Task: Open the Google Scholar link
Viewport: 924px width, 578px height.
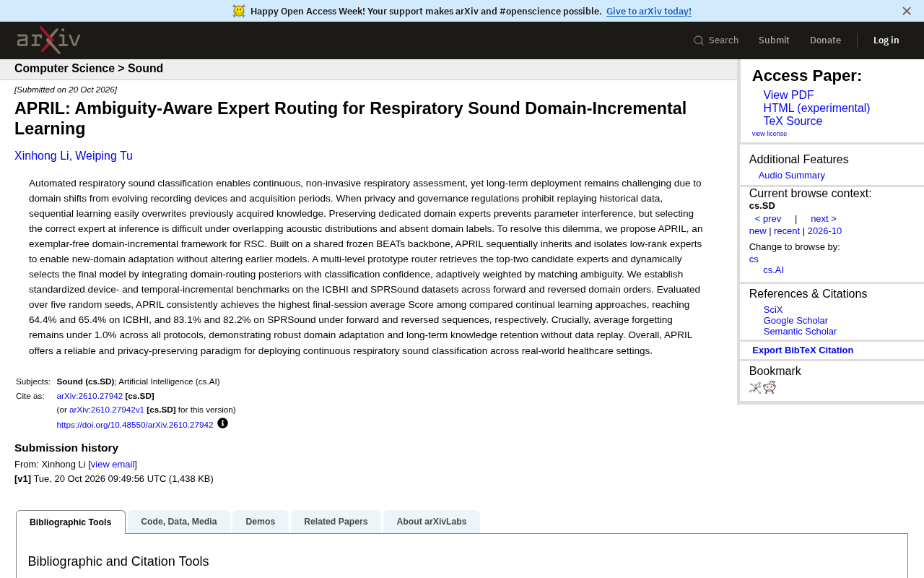Action: (796, 321)
